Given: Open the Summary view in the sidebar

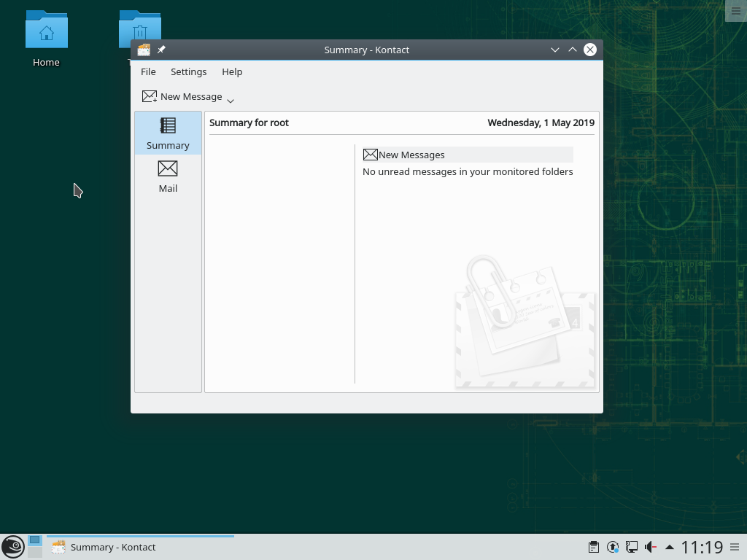Looking at the screenshot, I should 168,133.
